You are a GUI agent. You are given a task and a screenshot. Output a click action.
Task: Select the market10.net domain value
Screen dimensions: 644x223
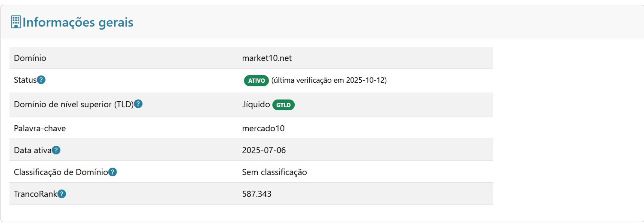pyautogui.click(x=267, y=58)
